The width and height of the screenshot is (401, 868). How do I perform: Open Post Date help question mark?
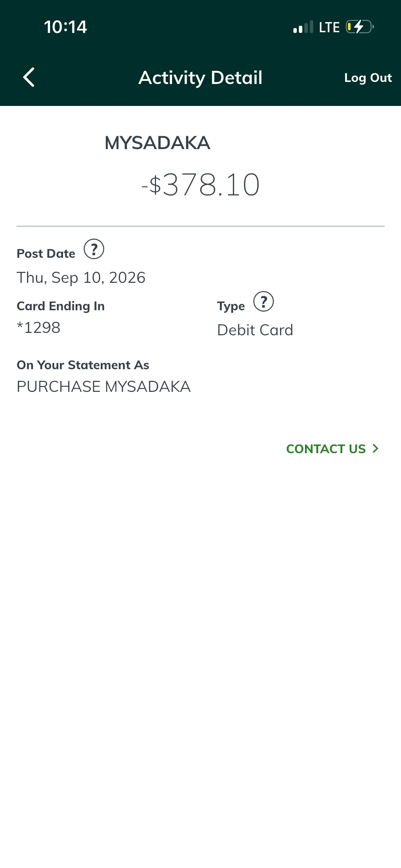click(94, 249)
